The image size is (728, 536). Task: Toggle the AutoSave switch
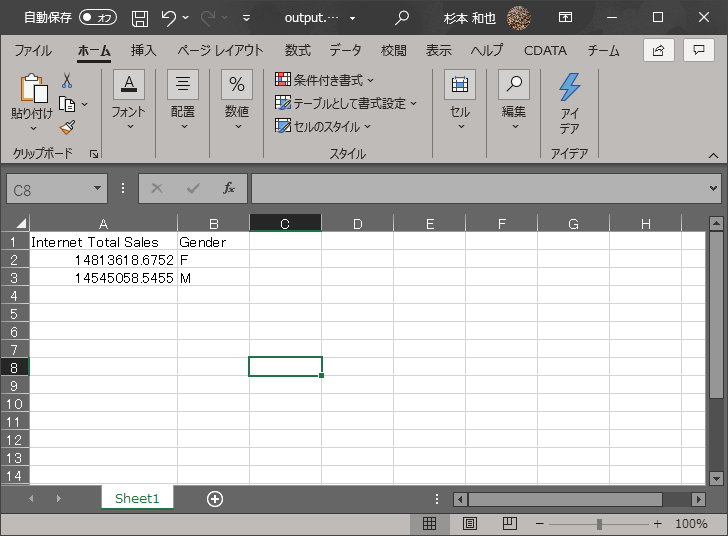tap(98, 18)
